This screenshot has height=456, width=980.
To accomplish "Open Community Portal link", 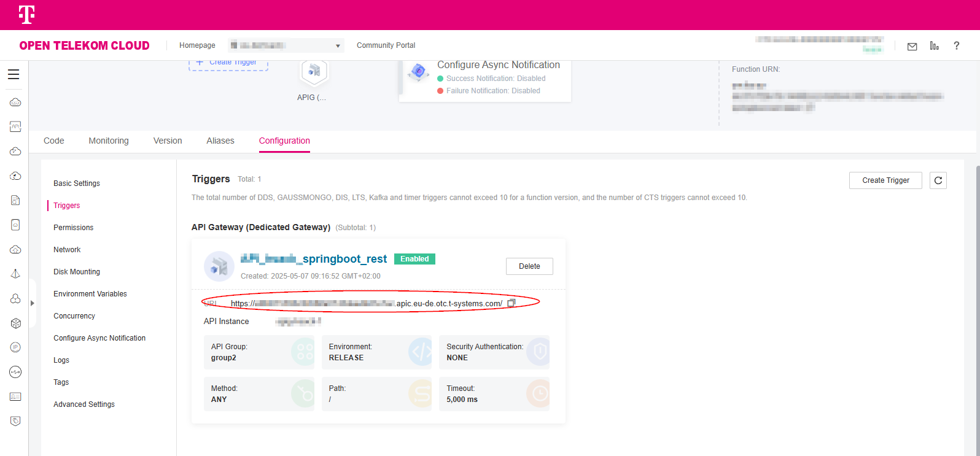I will pos(386,45).
